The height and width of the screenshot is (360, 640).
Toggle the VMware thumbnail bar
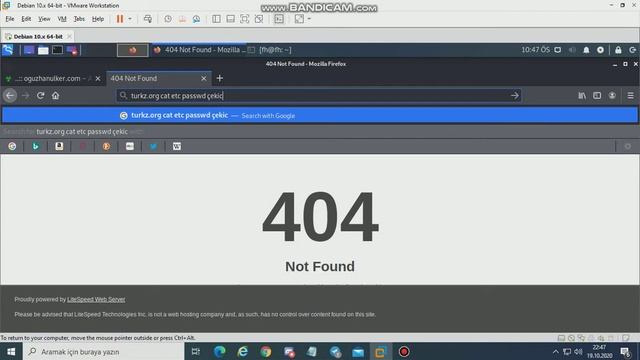click(231, 19)
